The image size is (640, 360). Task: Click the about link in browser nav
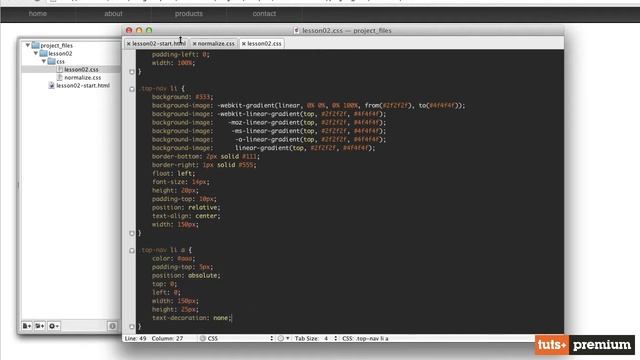point(113,13)
